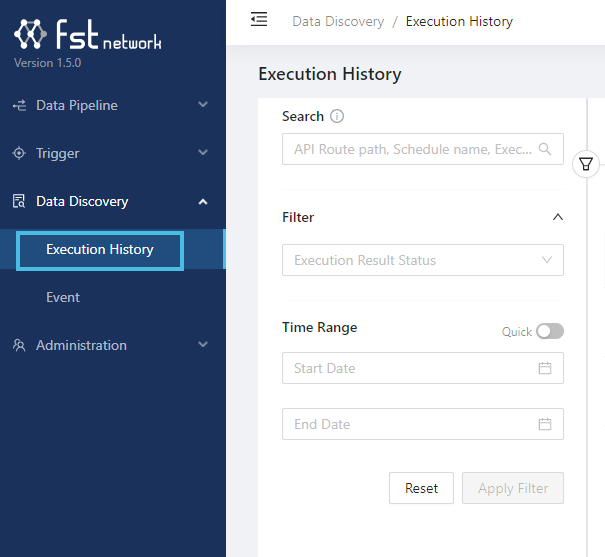Viewport: 605px width, 557px height.
Task: Click the funnel filter panel icon
Action: point(587,165)
